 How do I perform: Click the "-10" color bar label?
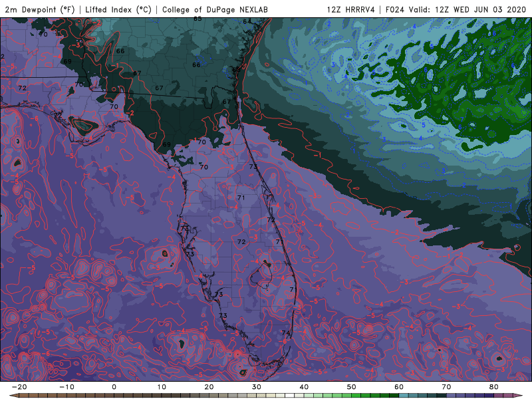(x=66, y=387)
